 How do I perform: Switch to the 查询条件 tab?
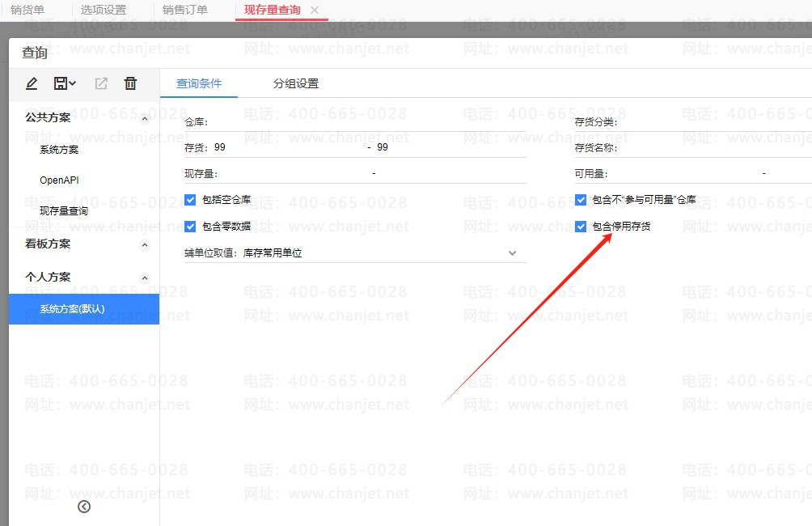[199, 83]
